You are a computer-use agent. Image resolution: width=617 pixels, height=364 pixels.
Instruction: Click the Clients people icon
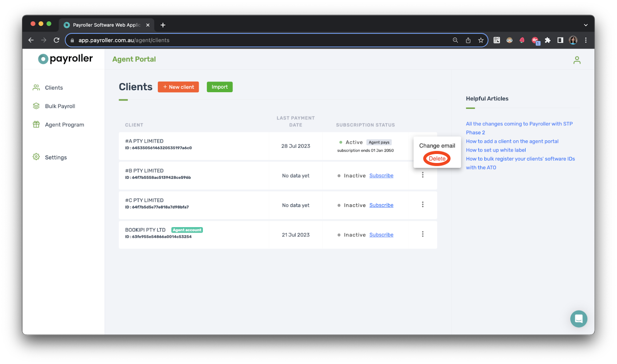pyautogui.click(x=36, y=88)
